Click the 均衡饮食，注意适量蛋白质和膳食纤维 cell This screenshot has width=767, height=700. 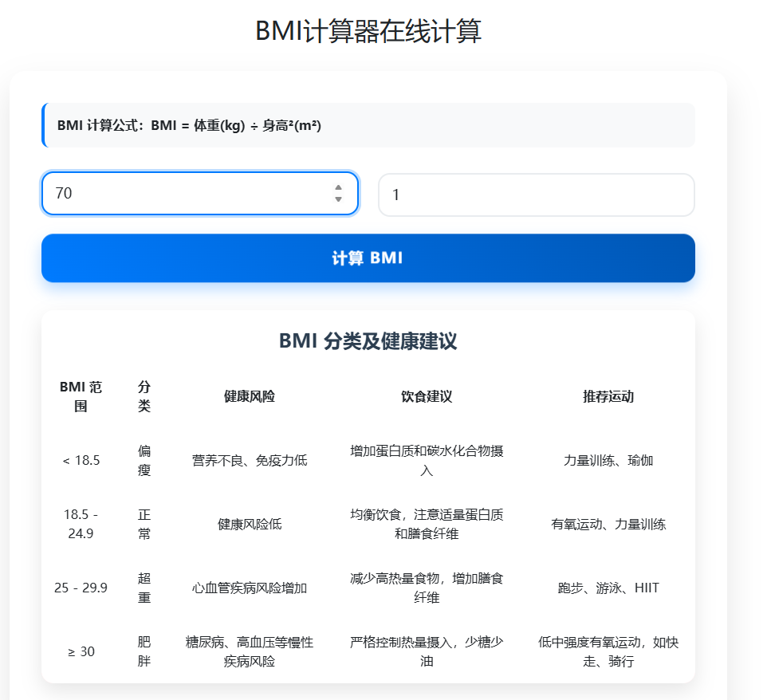[427, 524]
